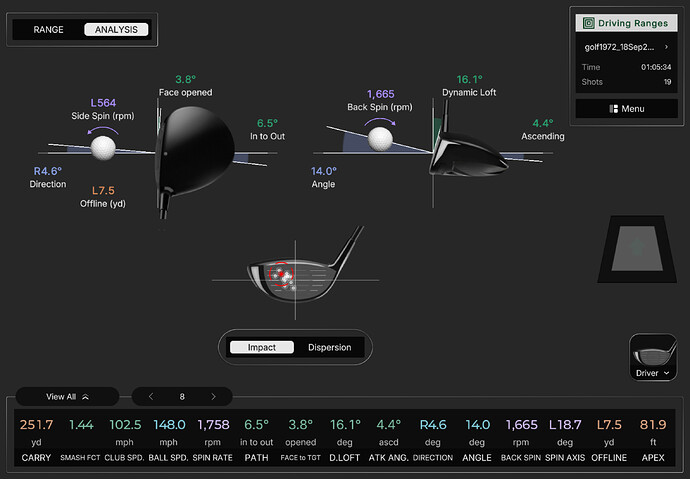
Task: Click the red impact point on club face
Action: [x=282, y=274]
